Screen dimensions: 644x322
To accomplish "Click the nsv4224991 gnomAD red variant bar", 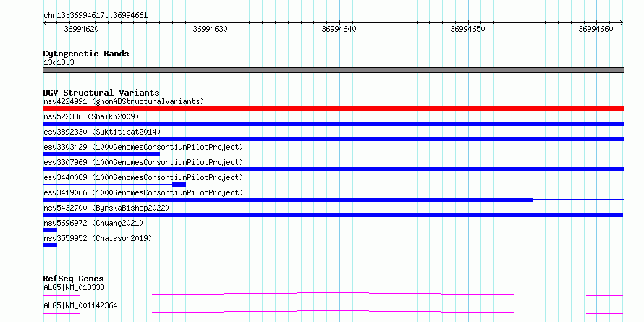I will pos(333,109).
